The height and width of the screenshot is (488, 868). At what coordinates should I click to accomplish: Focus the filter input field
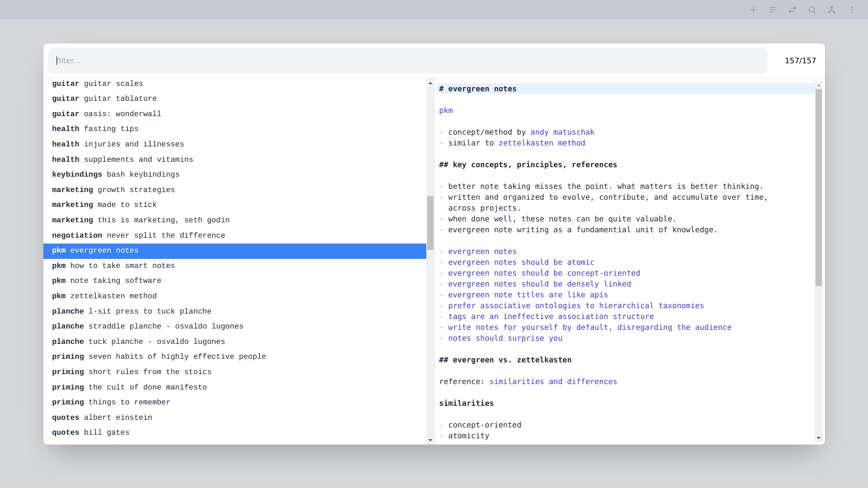click(x=407, y=61)
